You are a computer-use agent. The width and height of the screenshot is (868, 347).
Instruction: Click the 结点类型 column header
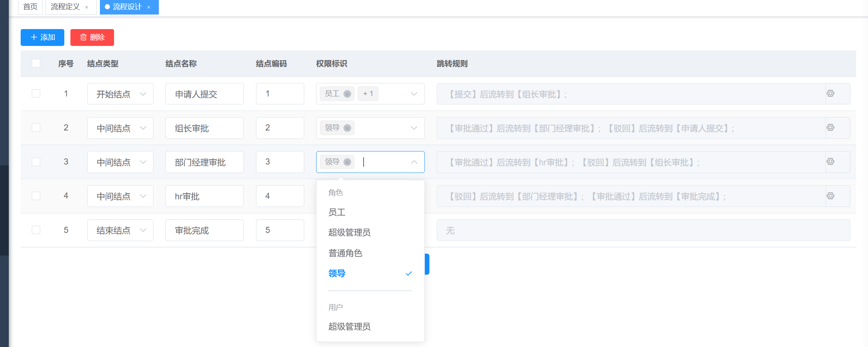pos(103,64)
